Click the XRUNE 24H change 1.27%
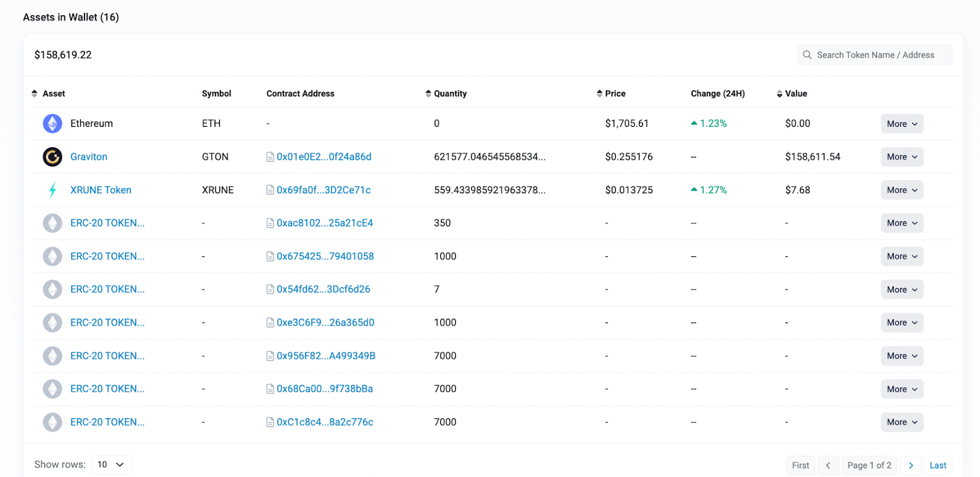 (x=709, y=190)
